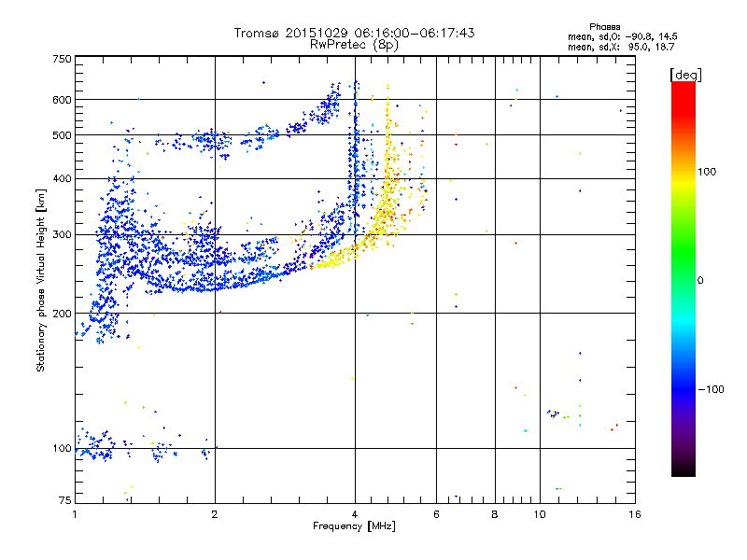Click y-axis tick label '600'

click(63, 100)
